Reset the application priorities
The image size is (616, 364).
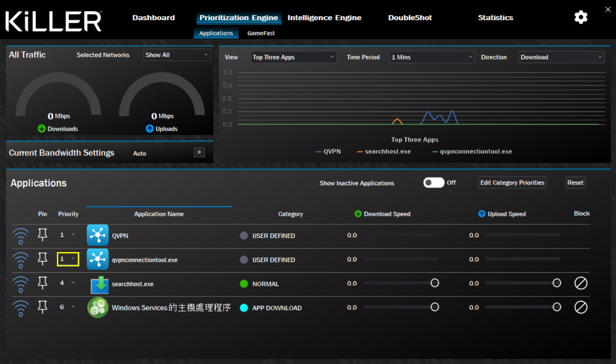coord(575,182)
